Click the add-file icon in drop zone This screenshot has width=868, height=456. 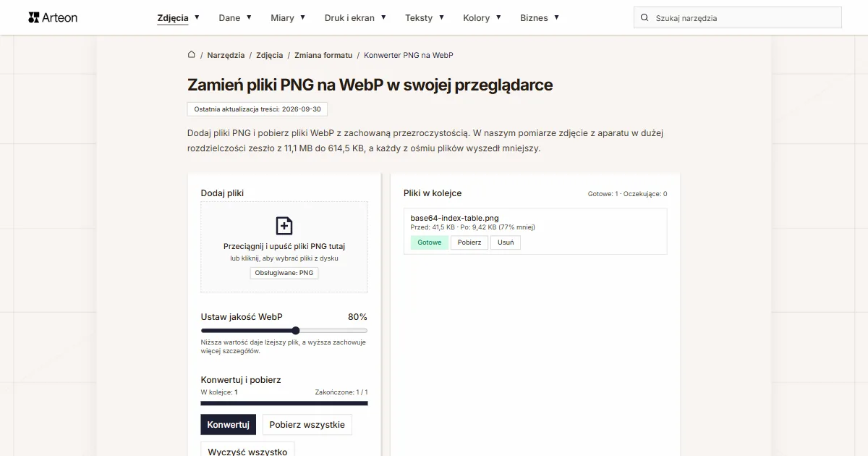[x=284, y=225]
